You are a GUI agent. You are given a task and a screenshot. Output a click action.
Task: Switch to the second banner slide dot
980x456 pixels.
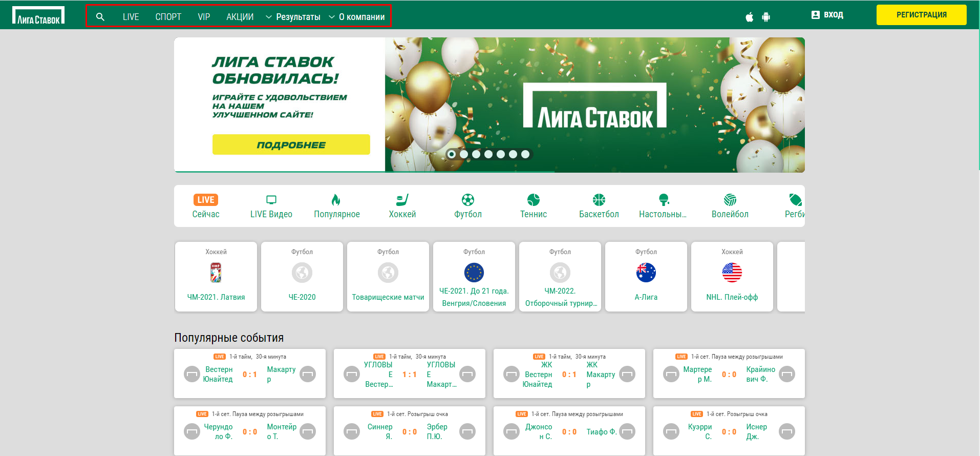point(464,154)
